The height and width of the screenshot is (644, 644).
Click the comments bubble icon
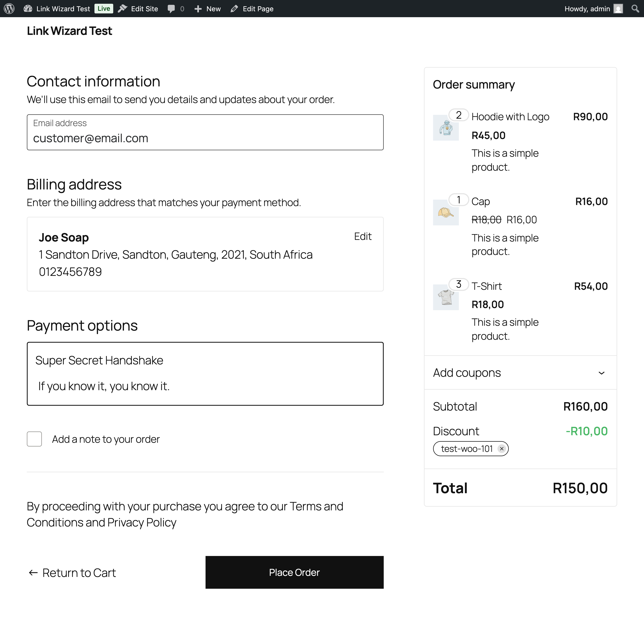point(171,9)
